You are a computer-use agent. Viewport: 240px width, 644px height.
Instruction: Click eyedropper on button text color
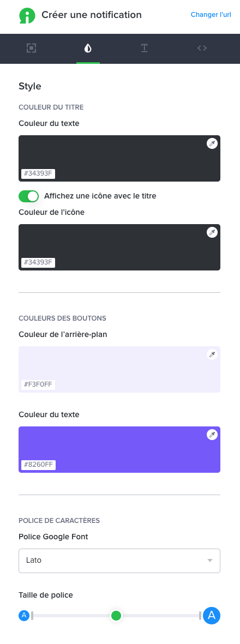[x=212, y=435]
